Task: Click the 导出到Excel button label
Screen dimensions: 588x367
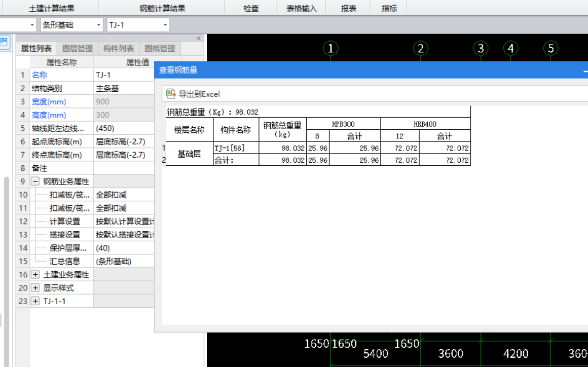Action: pyautogui.click(x=199, y=94)
